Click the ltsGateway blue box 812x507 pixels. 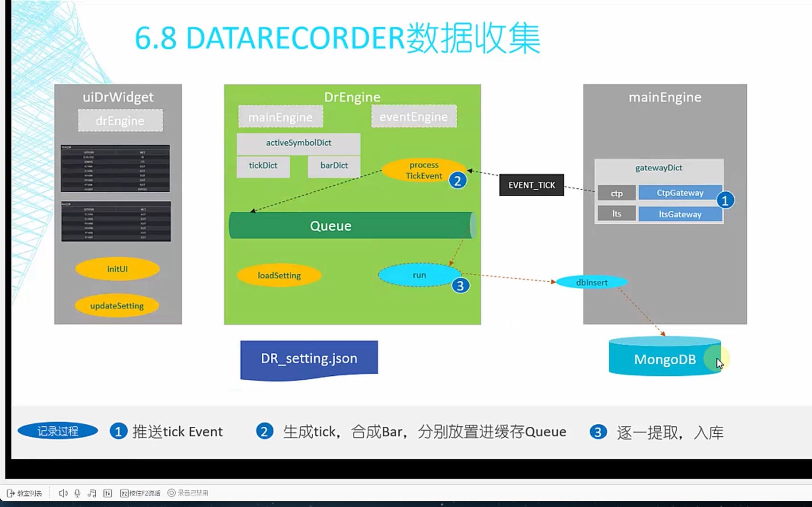click(680, 214)
